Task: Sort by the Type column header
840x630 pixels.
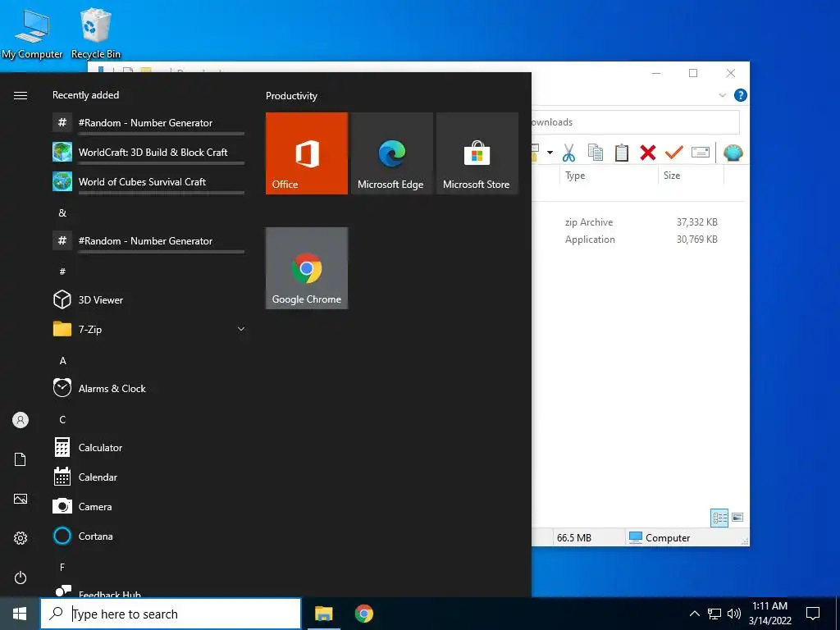Action: (x=609, y=176)
